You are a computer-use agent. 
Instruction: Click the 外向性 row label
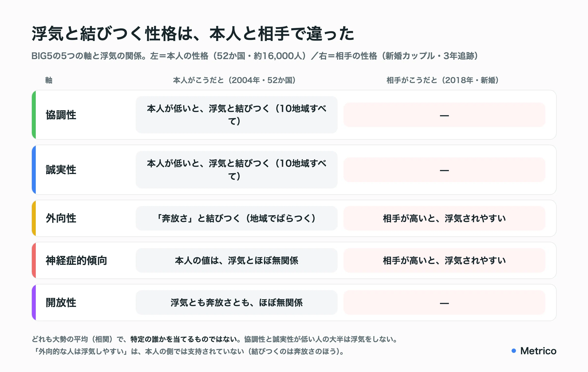(61, 218)
